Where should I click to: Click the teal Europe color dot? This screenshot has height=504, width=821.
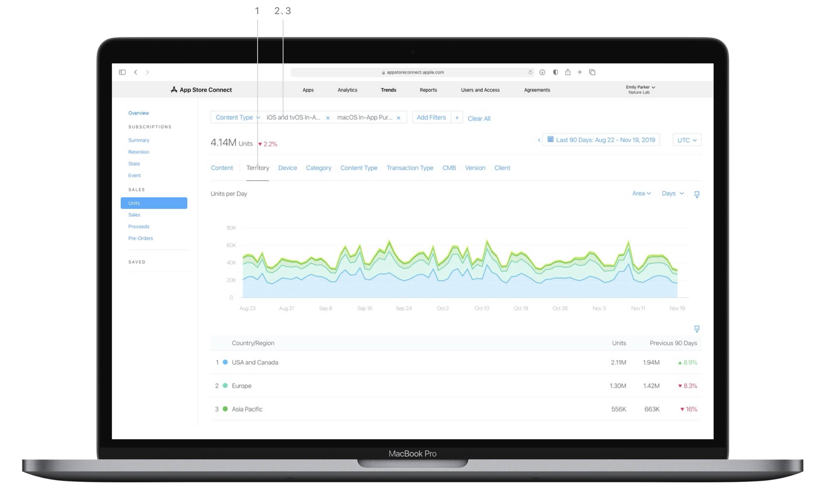225,385
